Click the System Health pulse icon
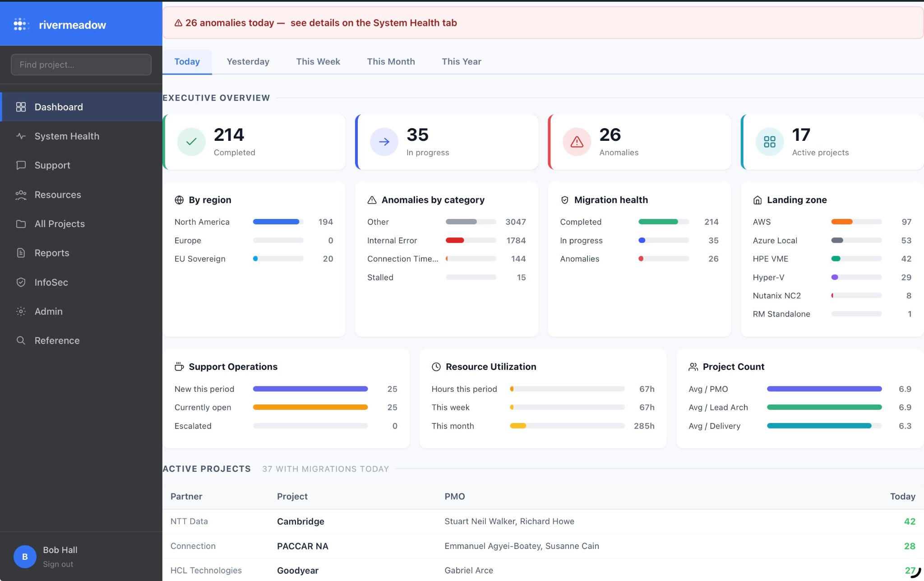 point(21,136)
